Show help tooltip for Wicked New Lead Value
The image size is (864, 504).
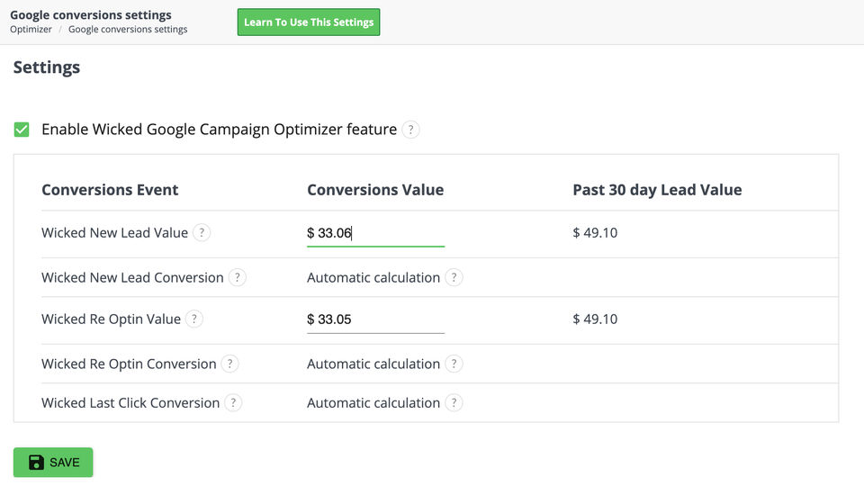[202, 233]
